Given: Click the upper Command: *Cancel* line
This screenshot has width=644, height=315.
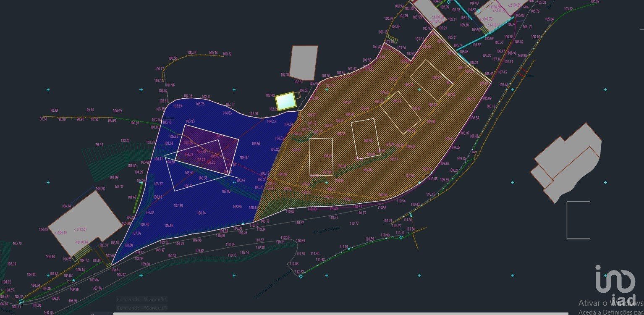Looking at the screenshot, I should pyautogui.click(x=141, y=299).
